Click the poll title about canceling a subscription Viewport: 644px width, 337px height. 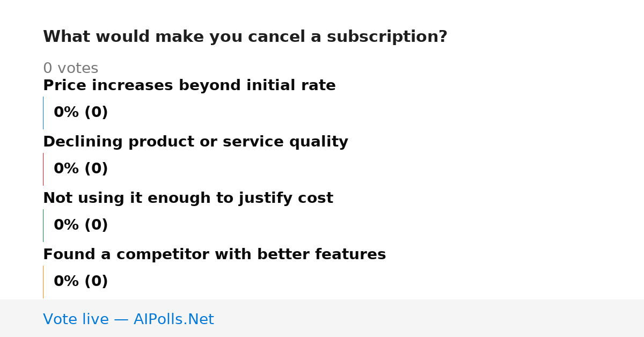click(x=245, y=37)
